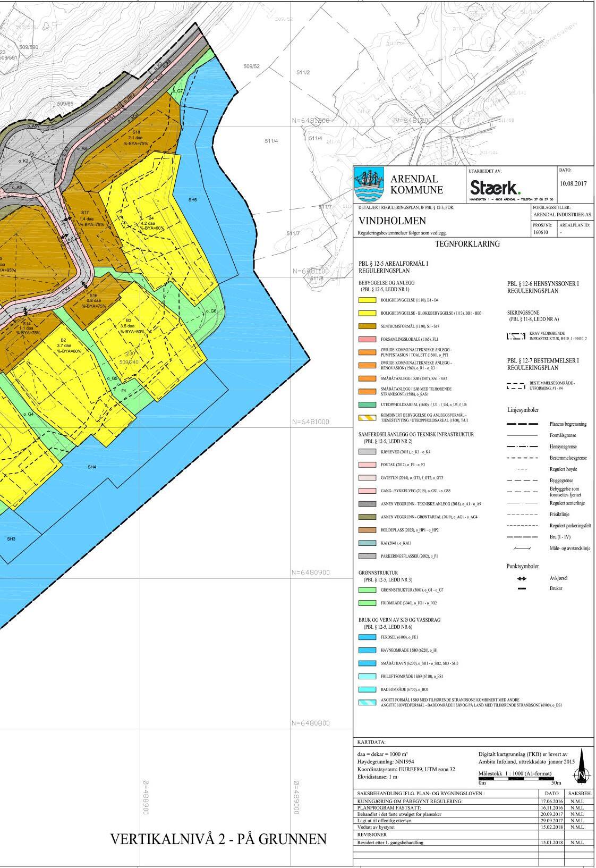596x868 pixels.
Task: Click the TEGNFORKLARING legend heading
Action: (467, 244)
